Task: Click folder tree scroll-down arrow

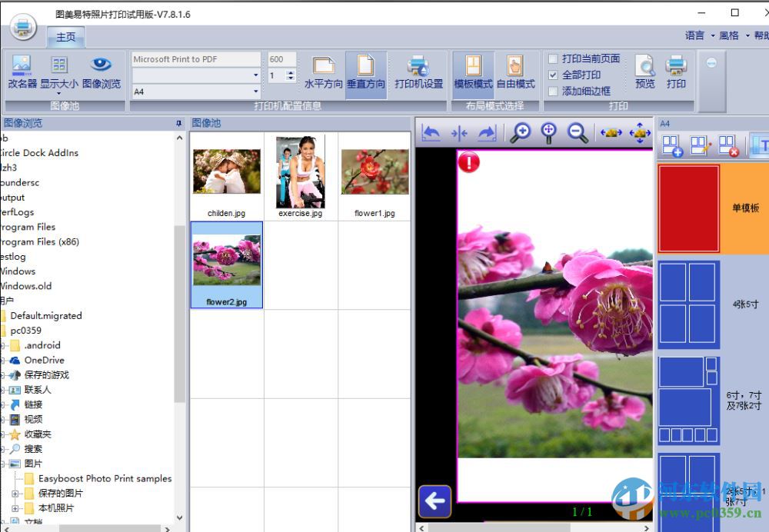Action: pos(179,517)
